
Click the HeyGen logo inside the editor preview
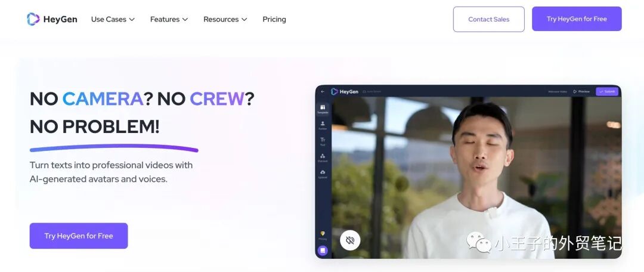pos(345,92)
